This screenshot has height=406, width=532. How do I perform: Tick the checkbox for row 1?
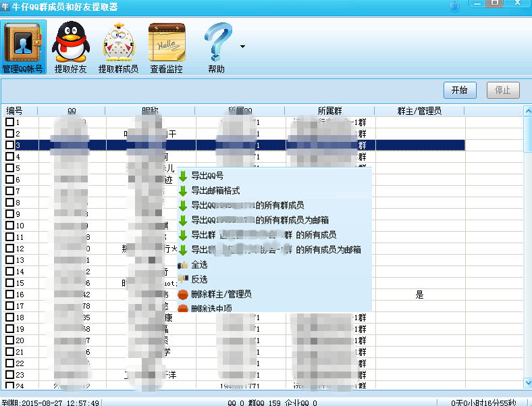[10, 122]
